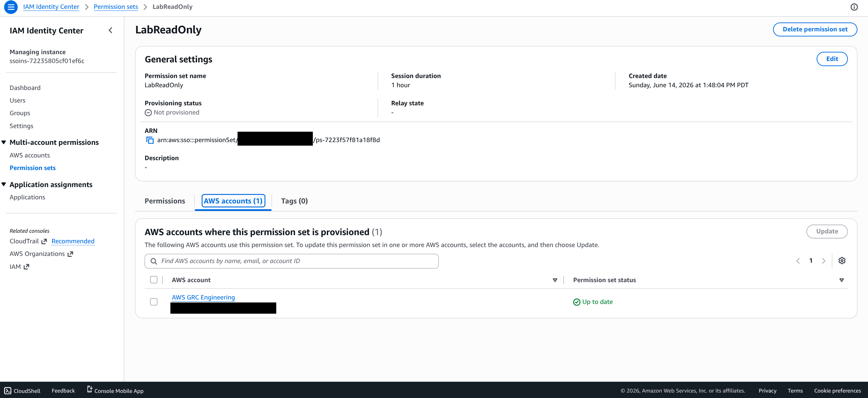Click Edit in General settings

832,59
